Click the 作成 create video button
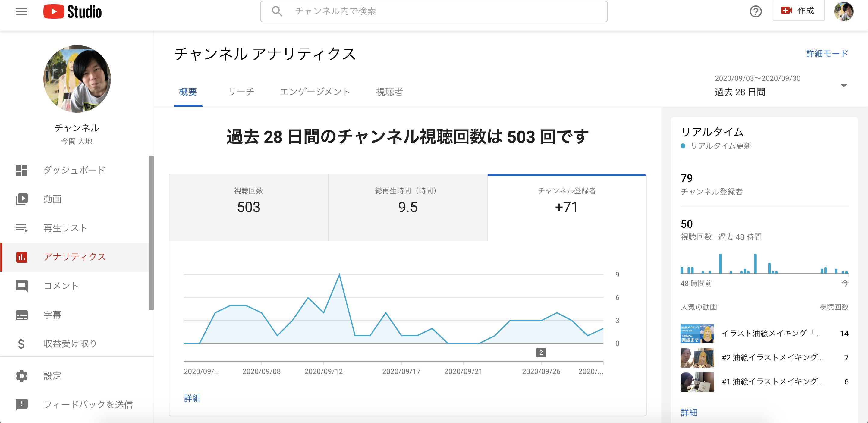The width and height of the screenshot is (868, 423). click(x=798, y=11)
